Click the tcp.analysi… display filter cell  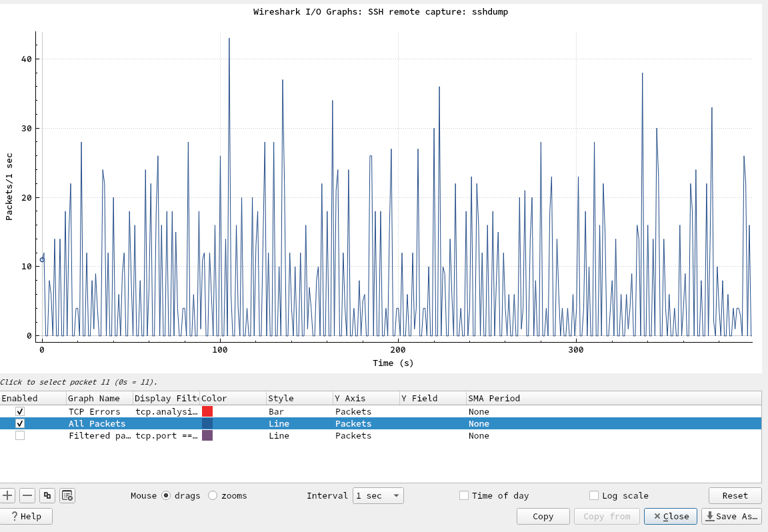166,411
